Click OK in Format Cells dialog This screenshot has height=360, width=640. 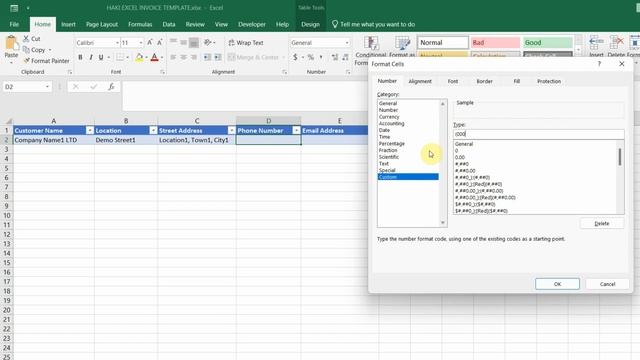pyautogui.click(x=557, y=284)
